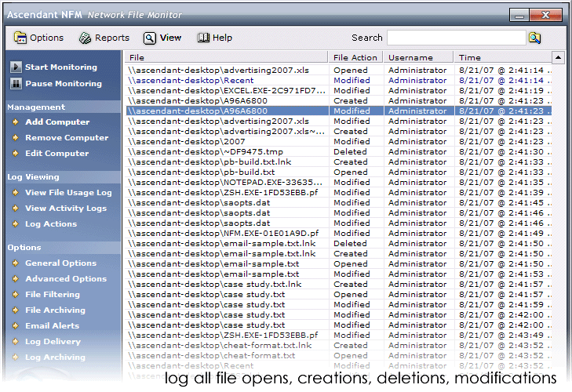
Task: Click the Reports icon in toolbar
Action: 85,38
